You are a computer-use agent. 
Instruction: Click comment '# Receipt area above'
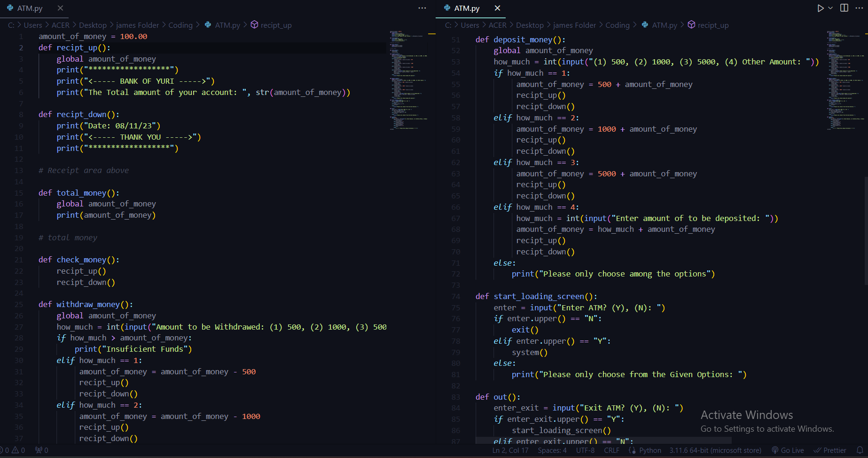pyautogui.click(x=84, y=170)
